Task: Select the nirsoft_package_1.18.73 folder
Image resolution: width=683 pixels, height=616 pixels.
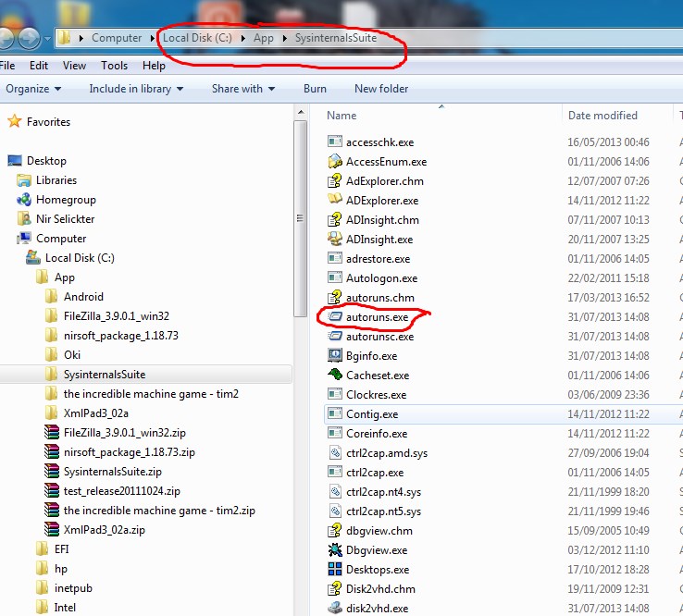Action: [121, 335]
